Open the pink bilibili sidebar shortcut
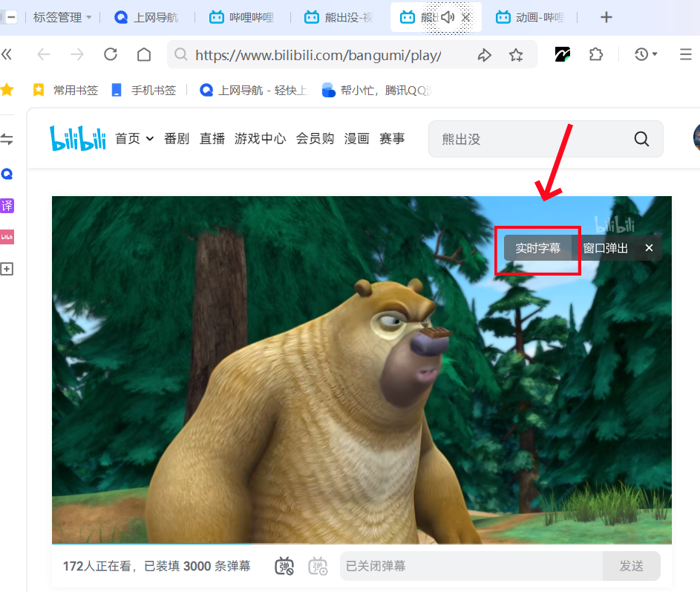Image resolution: width=700 pixels, height=592 pixels. [7, 237]
